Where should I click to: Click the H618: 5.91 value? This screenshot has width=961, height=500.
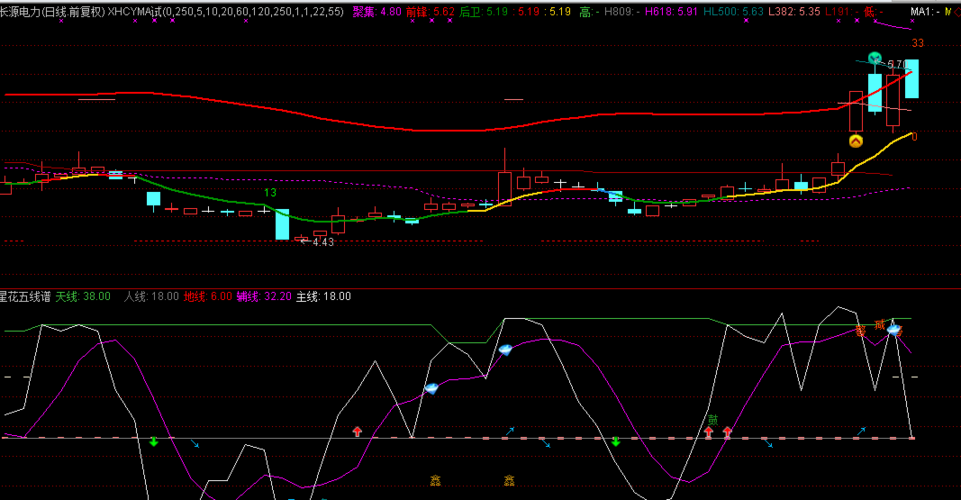click(671, 12)
